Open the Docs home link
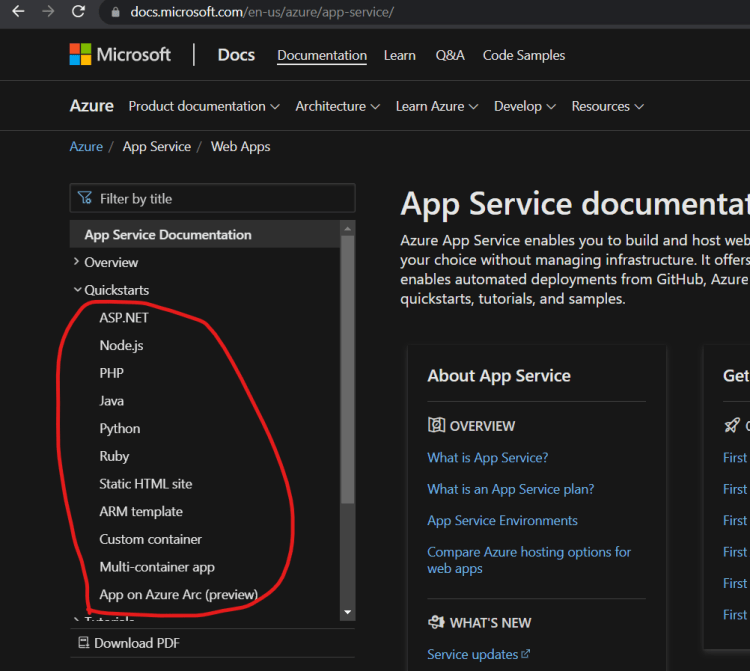Screen dimensions: 750x671 click(x=236, y=55)
